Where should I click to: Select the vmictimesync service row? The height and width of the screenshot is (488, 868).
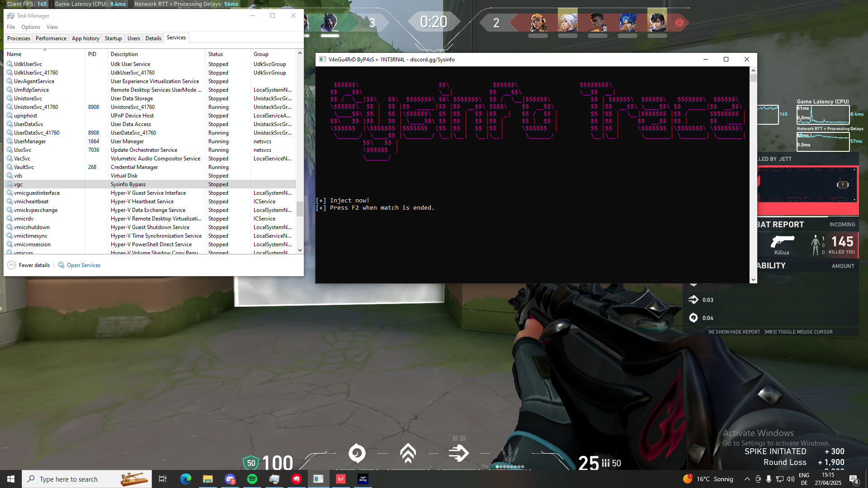click(x=150, y=236)
